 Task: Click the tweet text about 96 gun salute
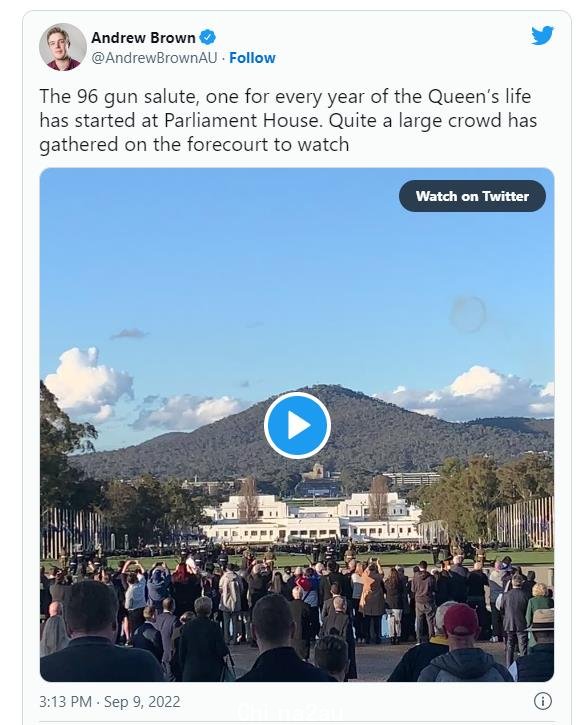click(288, 120)
